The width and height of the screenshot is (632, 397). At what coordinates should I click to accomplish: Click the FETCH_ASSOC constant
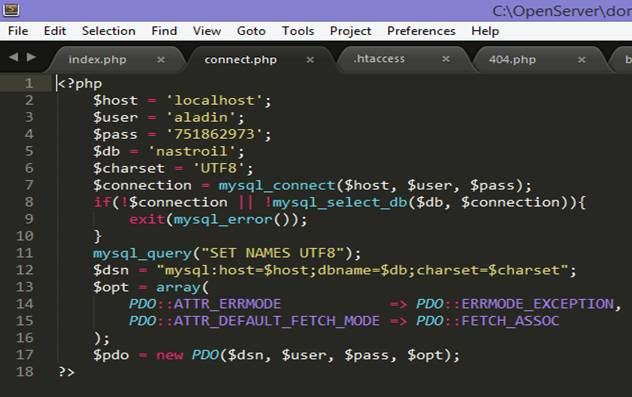[x=510, y=320]
